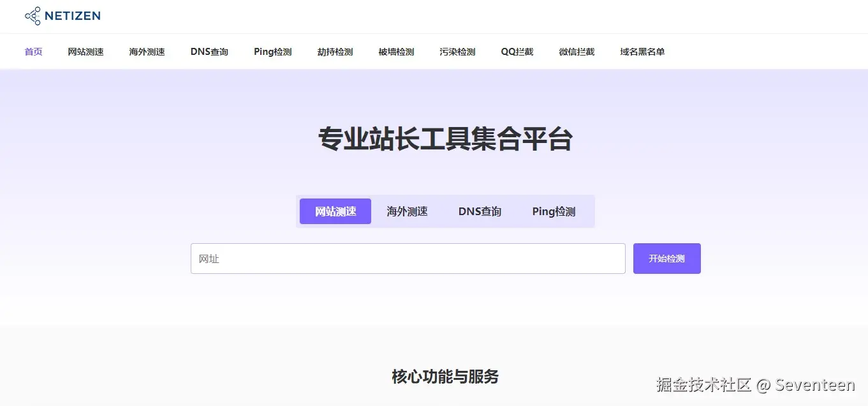Viewport: 868px width, 406px height.
Task: Open DNS查询 in the top navigation
Action: pyautogui.click(x=209, y=52)
